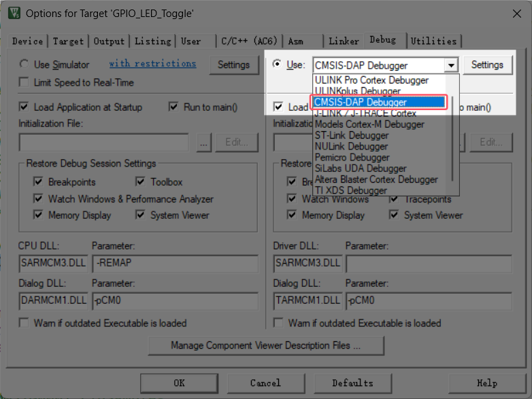532x399 pixels.
Task: Select the Use Simulator radio button
Action: (24, 65)
